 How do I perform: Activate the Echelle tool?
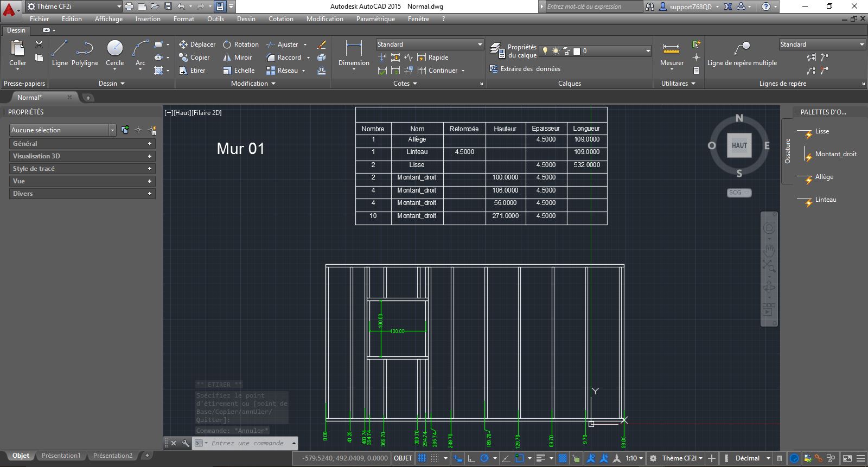pos(238,71)
